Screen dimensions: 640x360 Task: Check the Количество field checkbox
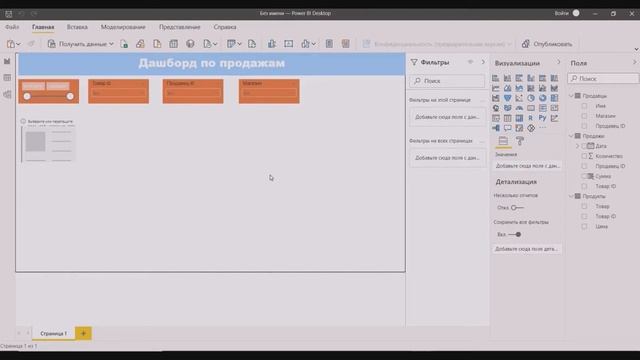pyautogui.click(x=584, y=156)
